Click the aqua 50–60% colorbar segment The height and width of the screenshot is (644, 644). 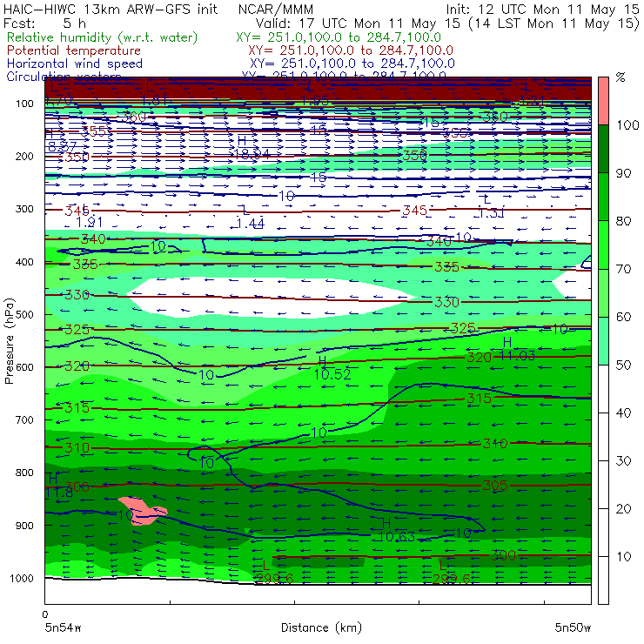tap(603, 341)
